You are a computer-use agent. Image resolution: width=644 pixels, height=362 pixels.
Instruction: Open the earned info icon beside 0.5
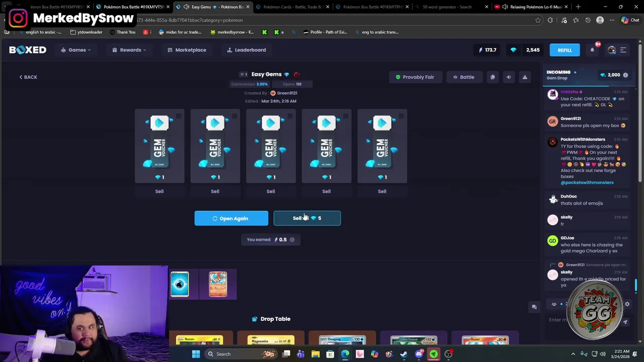click(x=292, y=240)
